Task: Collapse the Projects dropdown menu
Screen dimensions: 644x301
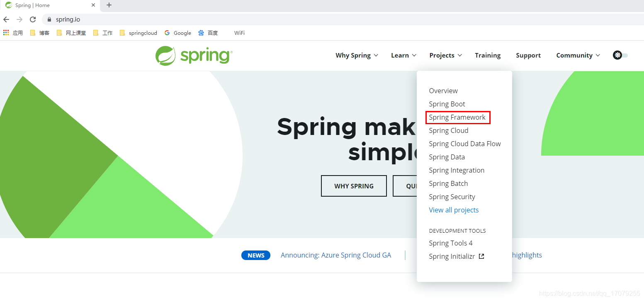Action: pyautogui.click(x=446, y=55)
